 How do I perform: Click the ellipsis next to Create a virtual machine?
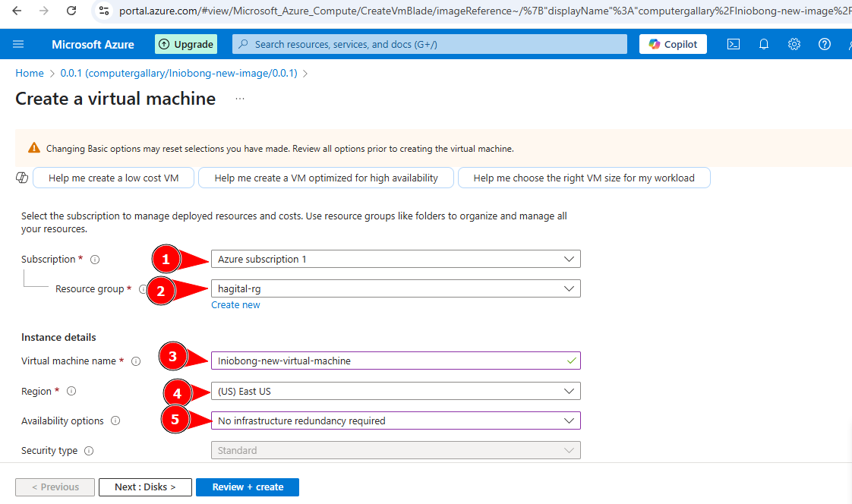coord(240,99)
